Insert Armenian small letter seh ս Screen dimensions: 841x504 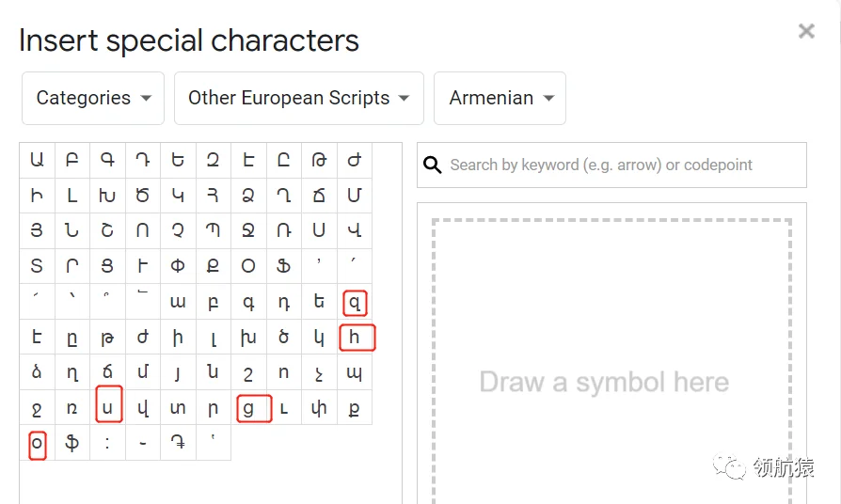(108, 407)
